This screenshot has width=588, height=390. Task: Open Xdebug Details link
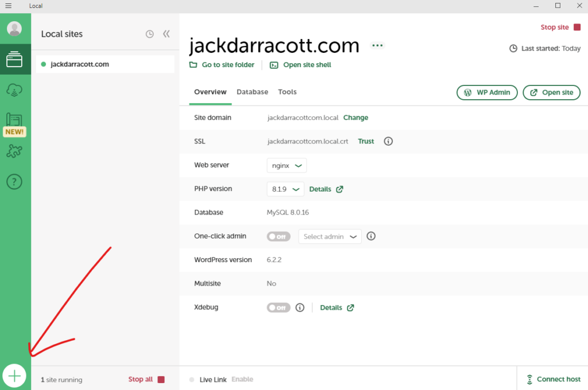tap(336, 307)
